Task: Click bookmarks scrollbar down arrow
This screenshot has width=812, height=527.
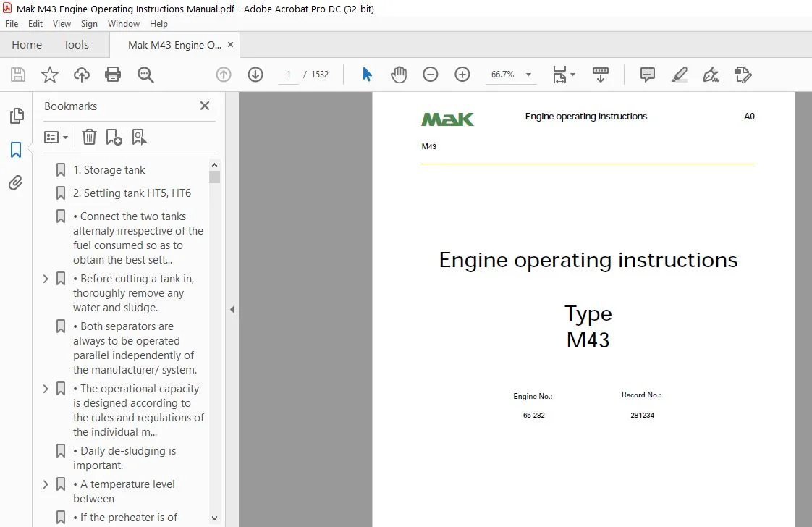Action: pos(214,518)
